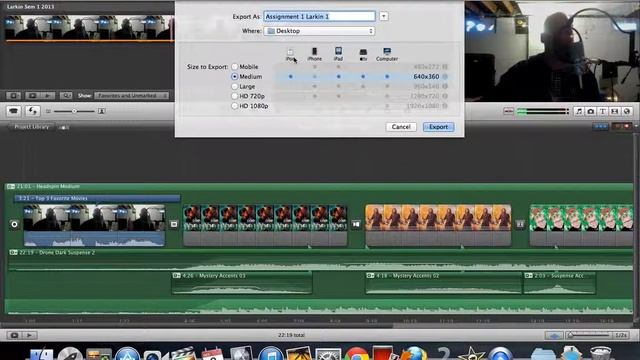Open Maps and Backgrounds globe icon
Viewport: 640px width, 360px height.
tap(627, 111)
